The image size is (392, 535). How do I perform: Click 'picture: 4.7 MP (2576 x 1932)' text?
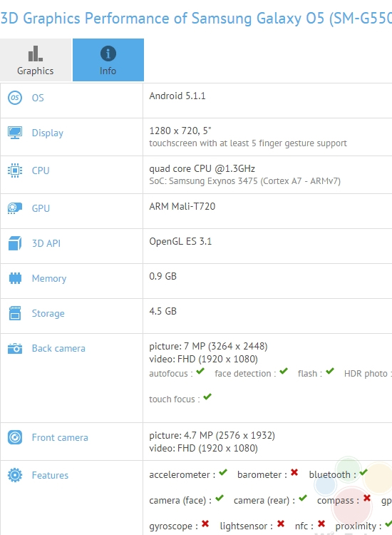(x=212, y=436)
